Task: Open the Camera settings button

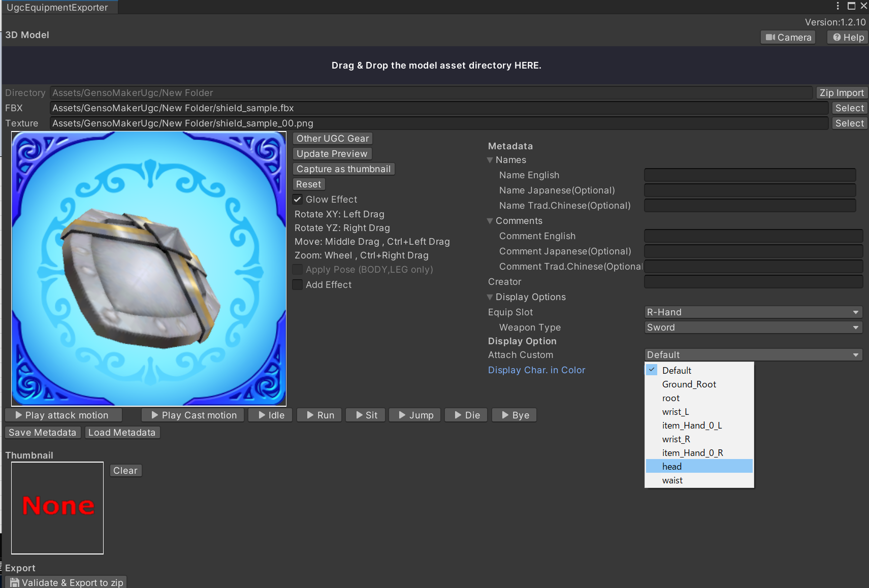Action: [x=788, y=38]
